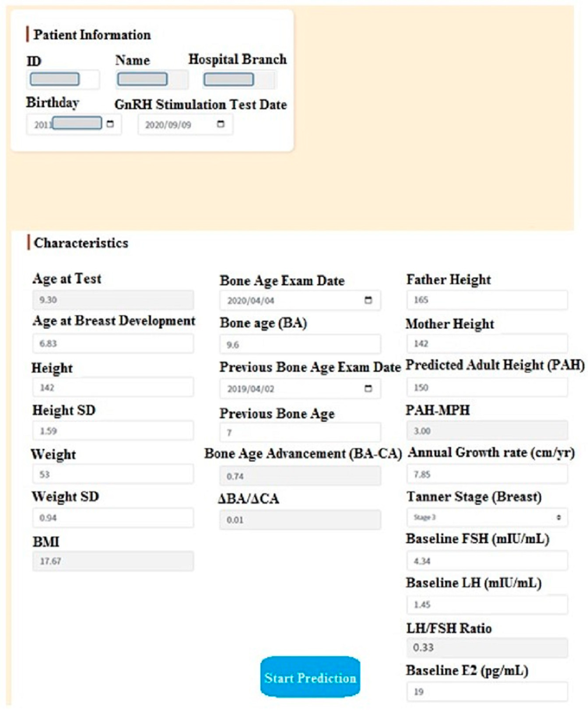The width and height of the screenshot is (588, 715).
Task: Focus the Predicted Adult Height field
Action: pos(487,387)
